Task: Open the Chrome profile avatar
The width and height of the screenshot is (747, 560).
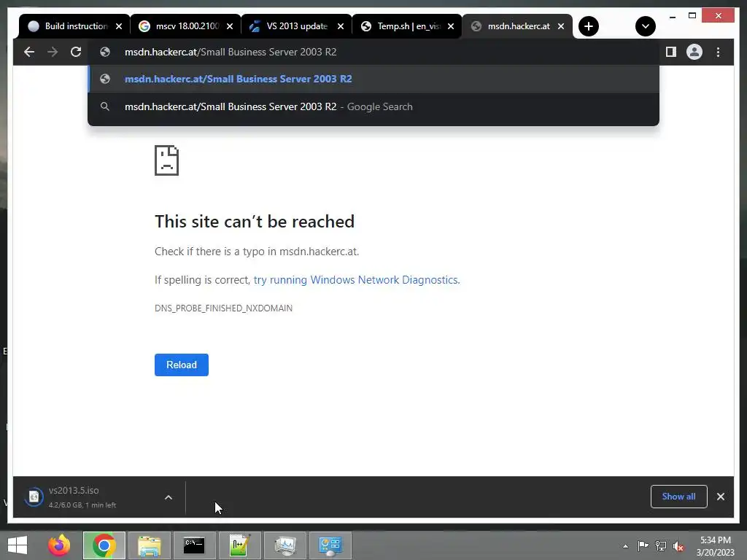Action: pos(694,52)
